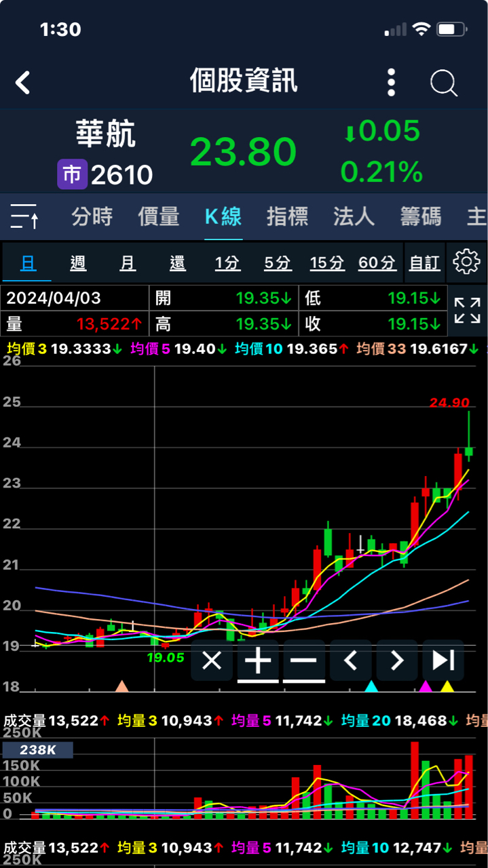
Task: Go back with the left chevron
Action: (23, 83)
